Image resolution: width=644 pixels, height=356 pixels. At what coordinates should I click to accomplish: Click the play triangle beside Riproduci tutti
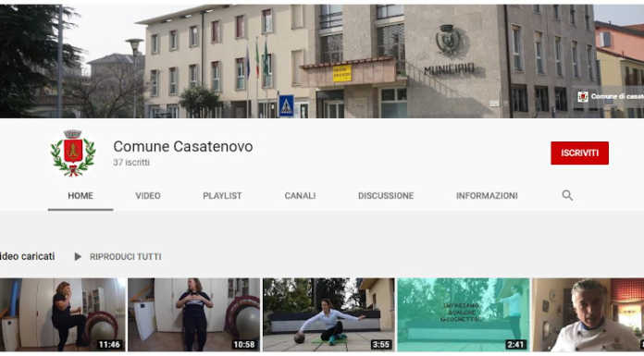click(78, 257)
